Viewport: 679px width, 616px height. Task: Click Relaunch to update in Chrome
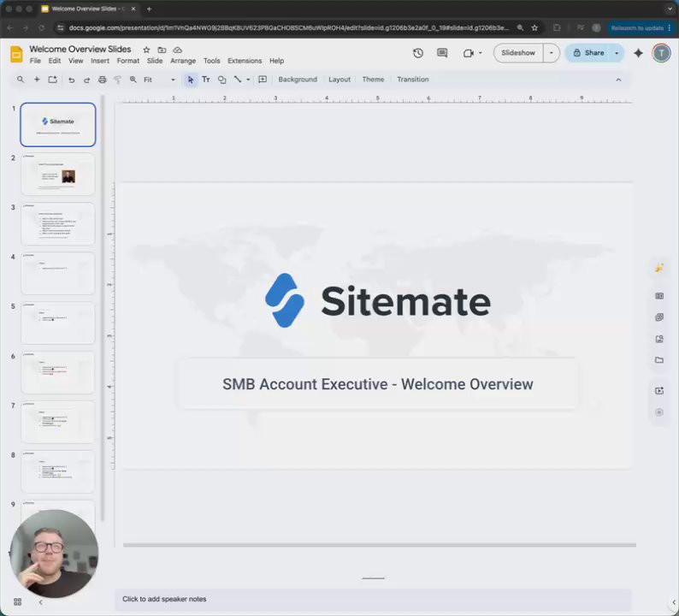[x=641, y=27]
